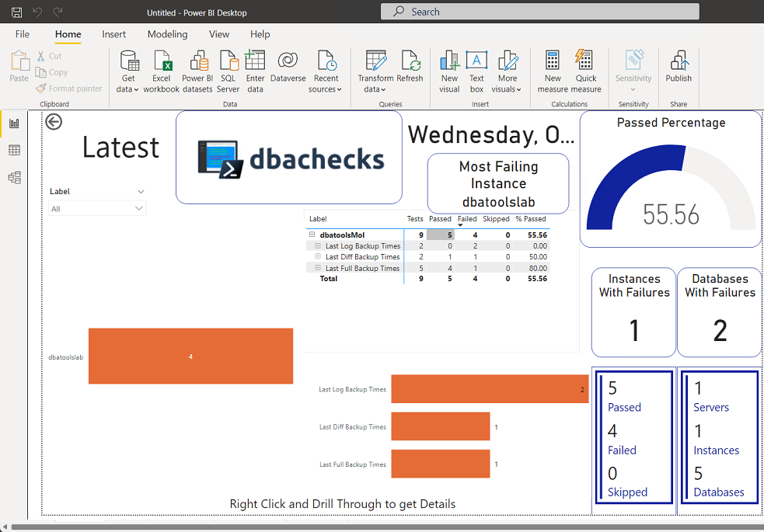
Task: Select Last Full Backup Times bar
Action: click(441, 464)
